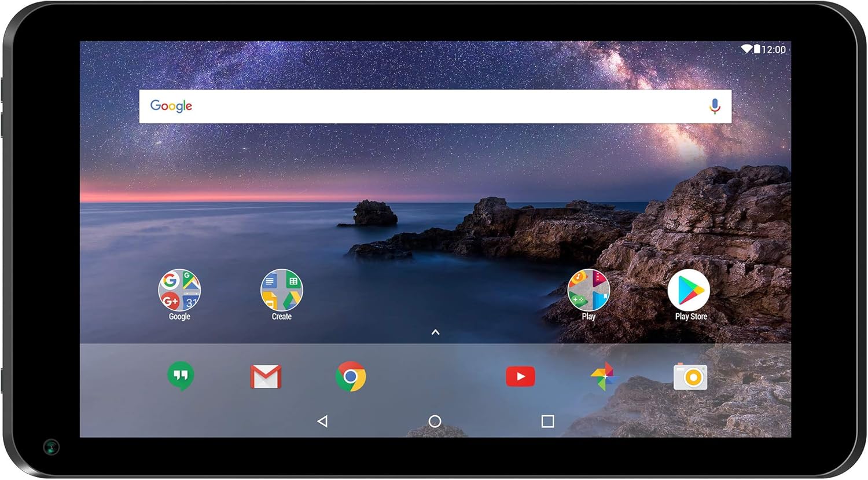Tap the battery status icon
The width and height of the screenshot is (868, 480).
(757, 49)
